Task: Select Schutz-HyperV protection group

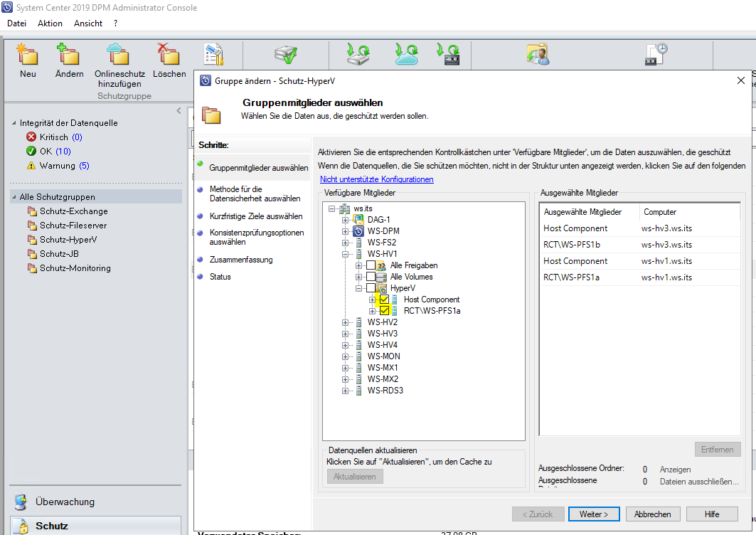Action: (68, 240)
